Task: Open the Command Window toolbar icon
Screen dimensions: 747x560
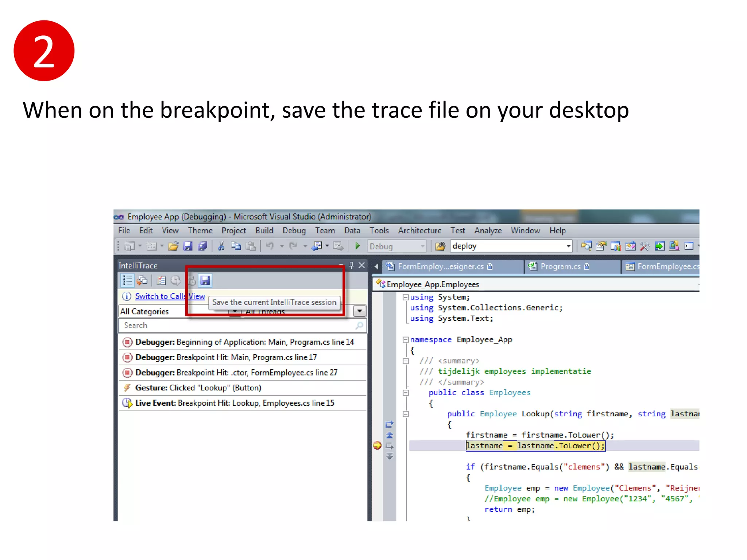Action: tap(689, 246)
